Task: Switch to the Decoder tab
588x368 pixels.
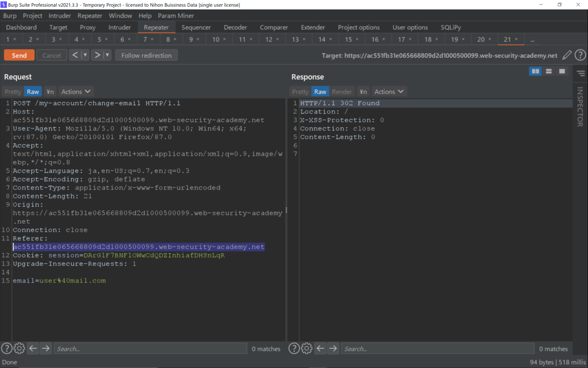Action: tap(235, 27)
